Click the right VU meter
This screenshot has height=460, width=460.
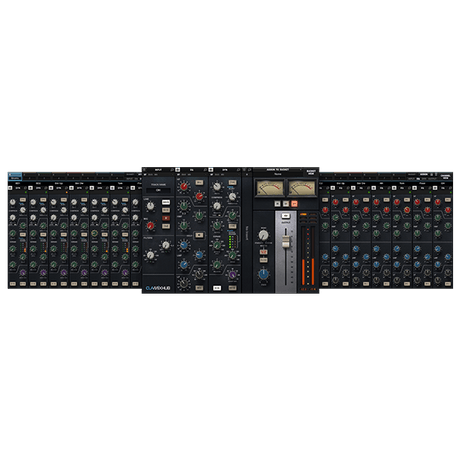click(302, 188)
